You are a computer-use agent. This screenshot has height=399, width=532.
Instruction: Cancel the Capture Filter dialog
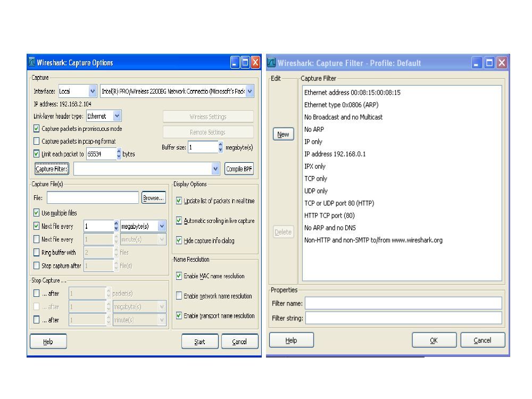pyautogui.click(x=483, y=340)
